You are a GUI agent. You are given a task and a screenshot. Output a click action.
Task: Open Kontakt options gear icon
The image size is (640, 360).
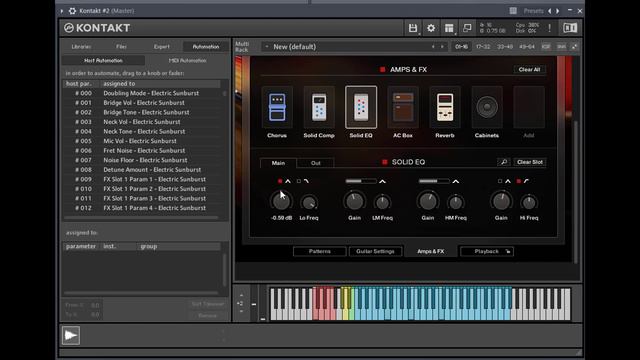pyautogui.click(x=431, y=28)
